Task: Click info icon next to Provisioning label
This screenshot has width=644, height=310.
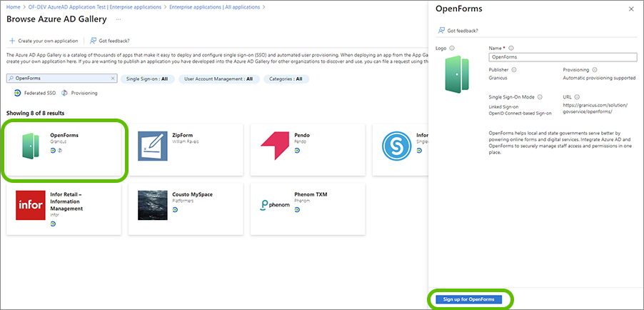Action: tap(595, 70)
